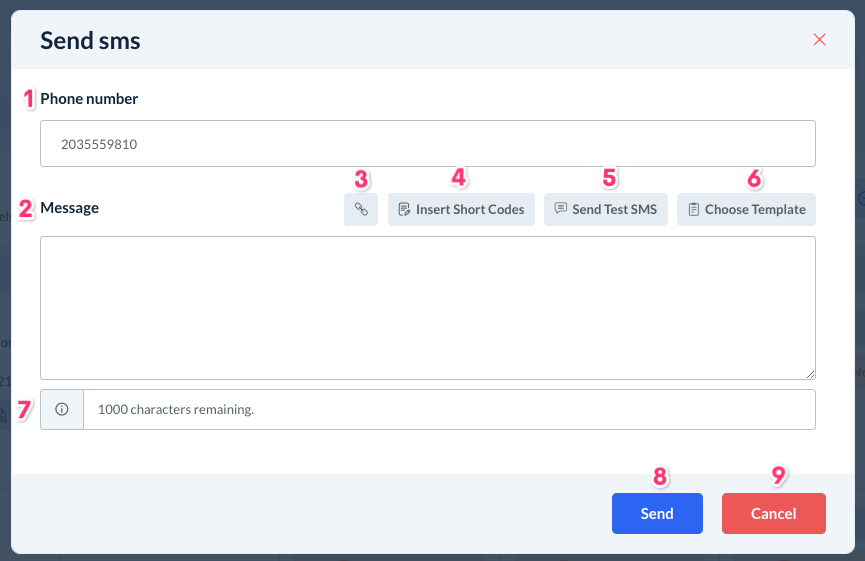Image resolution: width=865 pixels, height=561 pixels.
Task: Close the Send sms dialog with the red X
Action: (x=820, y=40)
